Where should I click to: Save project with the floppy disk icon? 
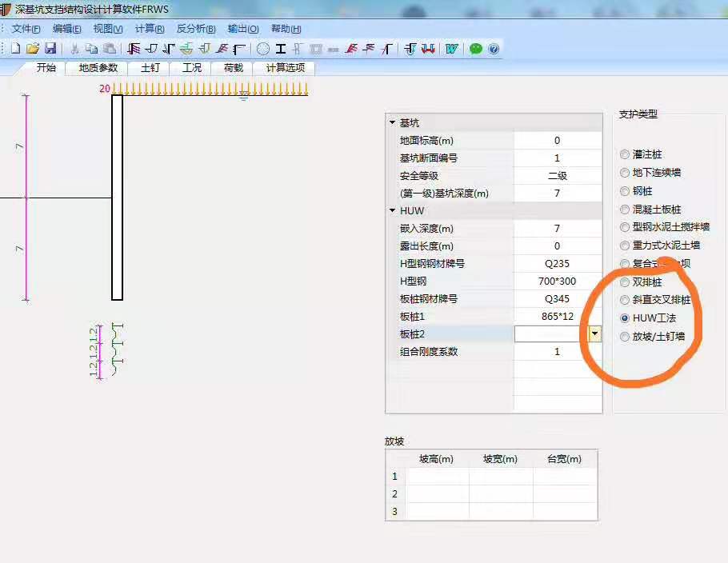click(x=50, y=49)
